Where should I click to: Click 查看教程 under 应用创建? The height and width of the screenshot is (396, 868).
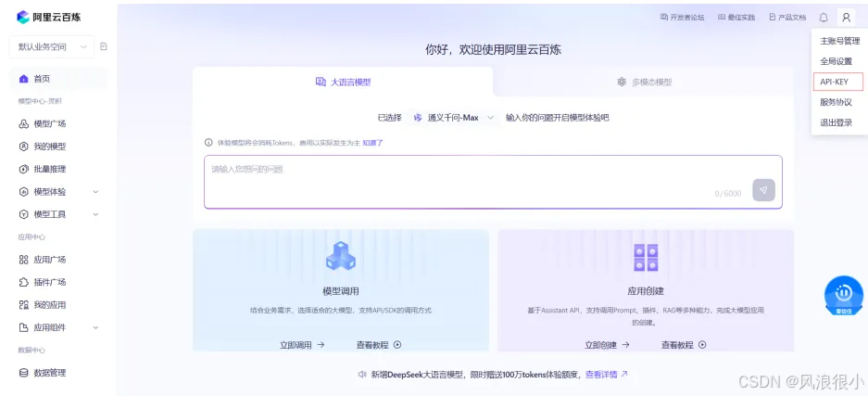click(x=677, y=345)
